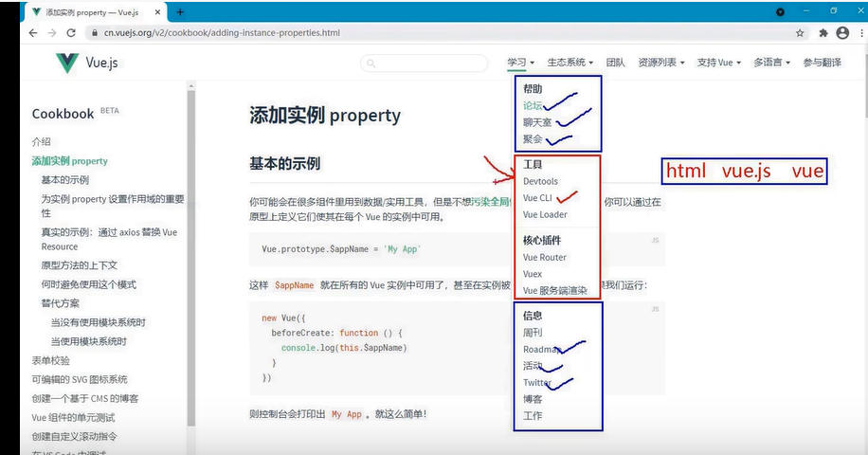The image size is (868, 455).
Task: Open the Chrome three-dot menu
Action: pyautogui.click(x=862, y=33)
